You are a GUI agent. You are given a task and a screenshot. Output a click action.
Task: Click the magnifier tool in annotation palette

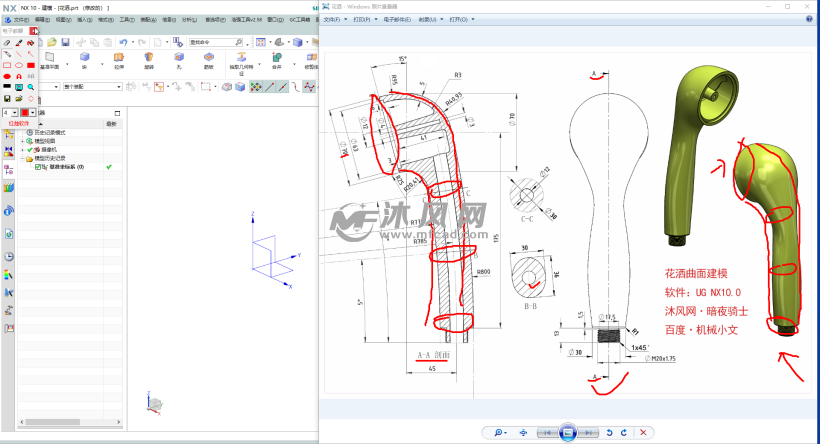31,87
